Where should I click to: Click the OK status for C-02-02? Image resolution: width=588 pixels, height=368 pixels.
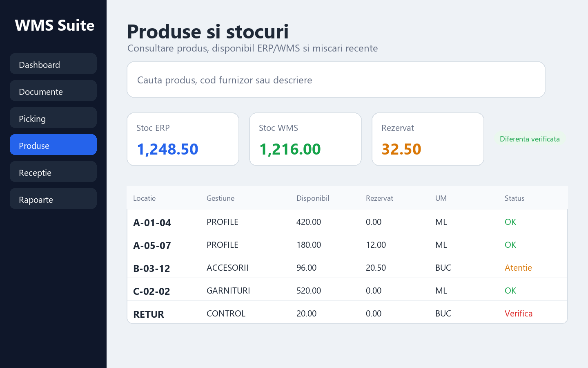[510, 291]
